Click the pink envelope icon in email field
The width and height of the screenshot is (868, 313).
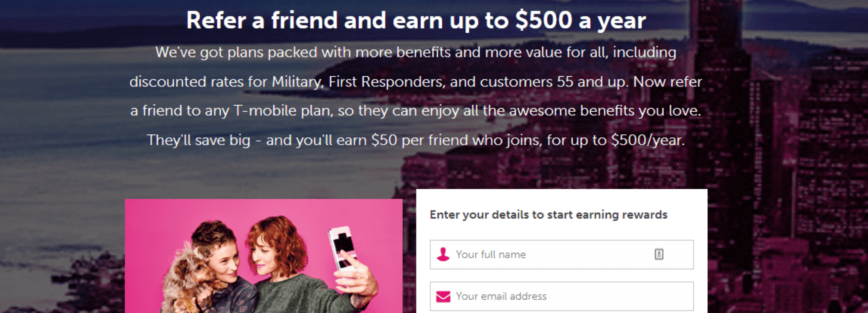coord(443,296)
